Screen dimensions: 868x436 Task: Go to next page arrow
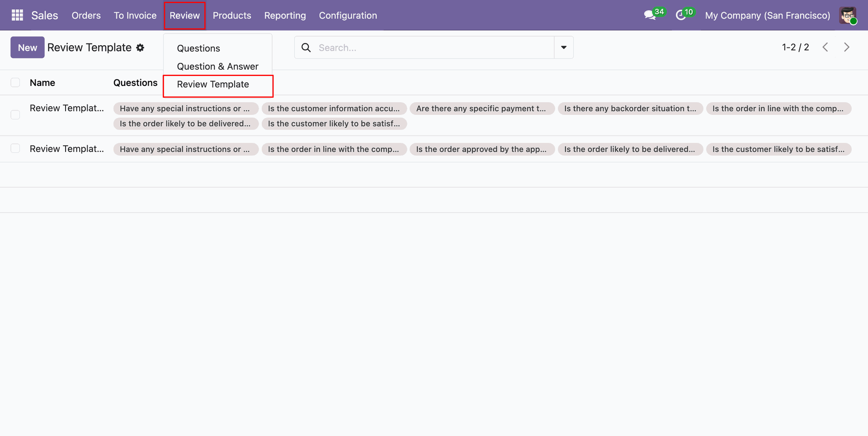[847, 47]
